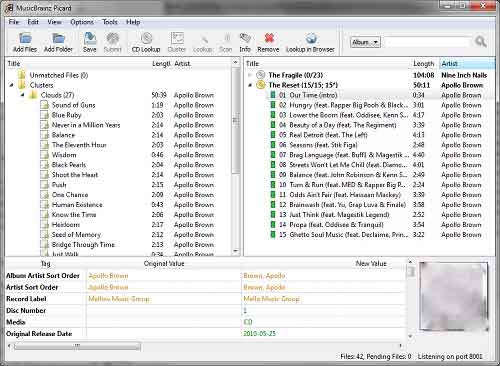Click the tag pane horizontal scrollbar thumb
The height and width of the screenshot is (366, 500).
click(77, 346)
